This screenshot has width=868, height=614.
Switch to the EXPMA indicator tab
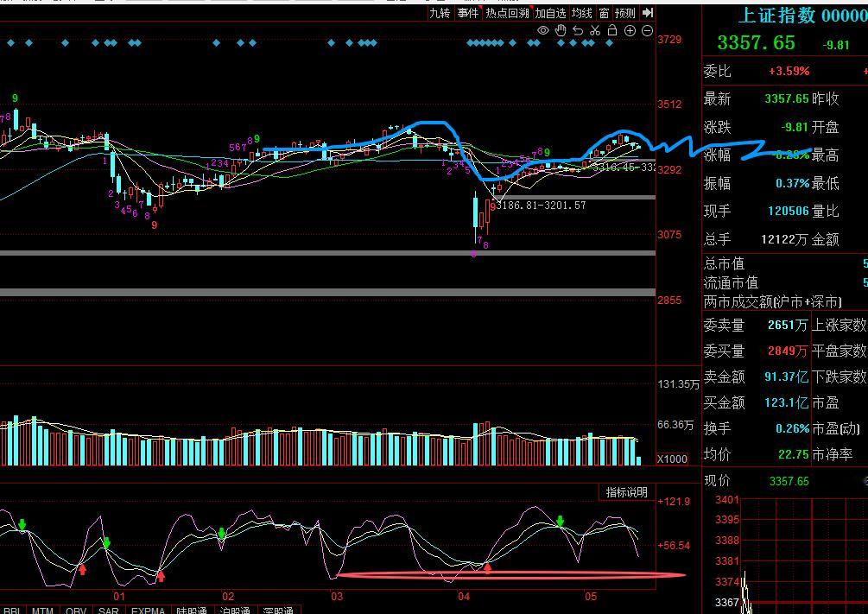pos(148,611)
